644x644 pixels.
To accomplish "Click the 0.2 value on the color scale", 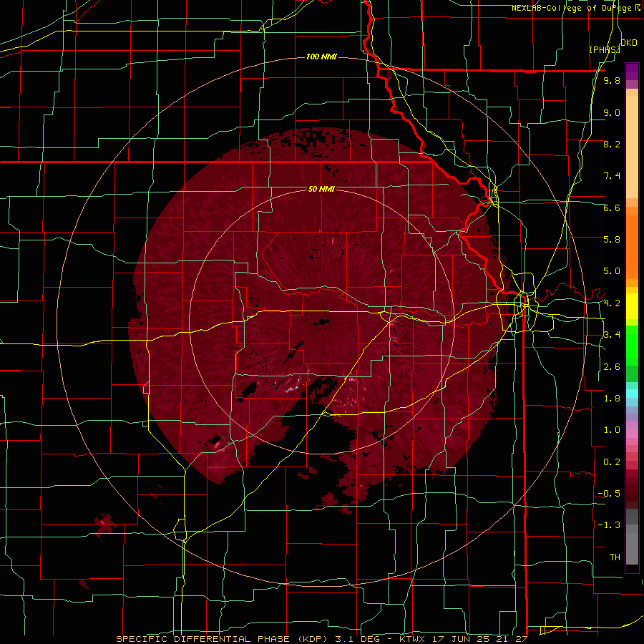I will click(x=612, y=462).
